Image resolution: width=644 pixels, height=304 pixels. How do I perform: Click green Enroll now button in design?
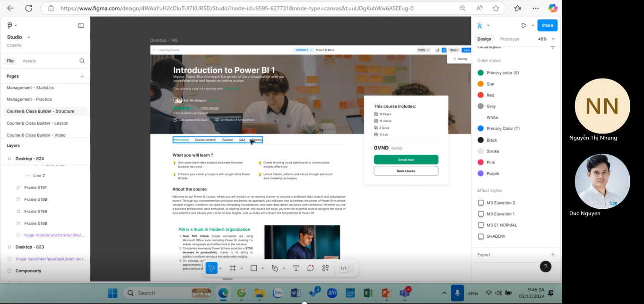coord(406,160)
